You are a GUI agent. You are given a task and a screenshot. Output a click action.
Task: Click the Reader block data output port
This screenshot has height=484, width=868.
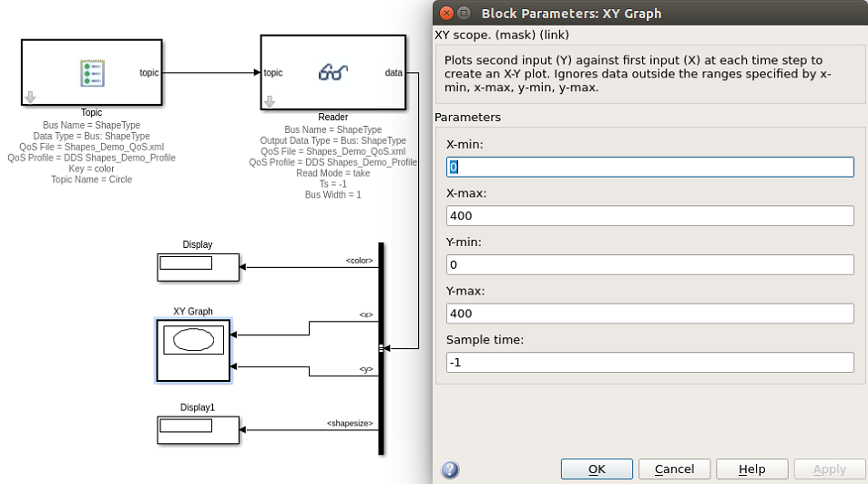pyautogui.click(x=393, y=73)
